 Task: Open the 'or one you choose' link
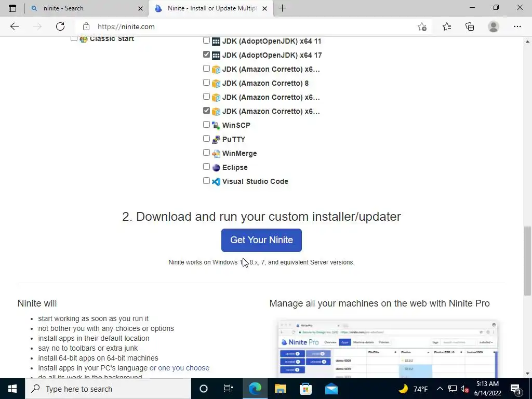(x=179, y=368)
